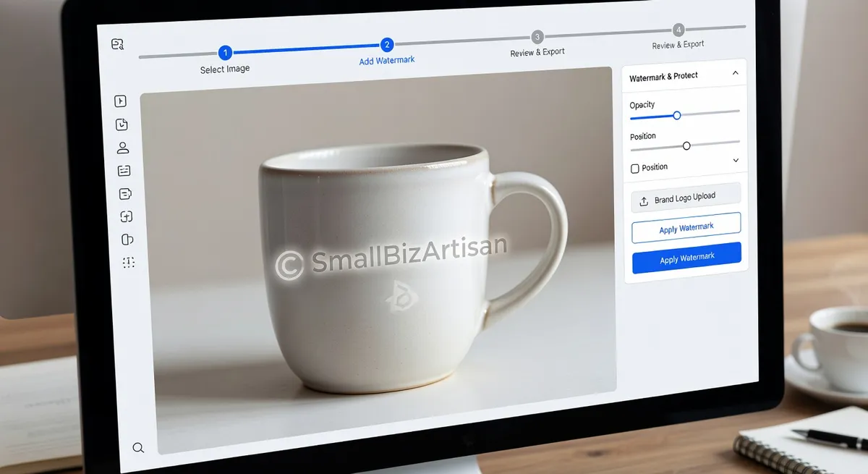Image resolution: width=868 pixels, height=474 pixels.
Task: Click the add frame plus sidebar icon
Action: tap(126, 216)
